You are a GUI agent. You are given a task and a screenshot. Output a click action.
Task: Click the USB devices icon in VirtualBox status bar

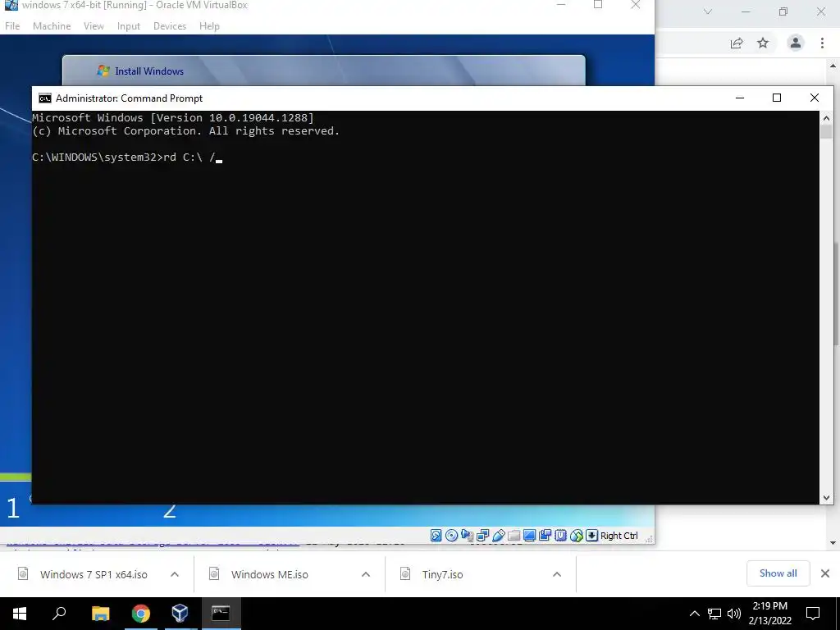(x=498, y=535)
